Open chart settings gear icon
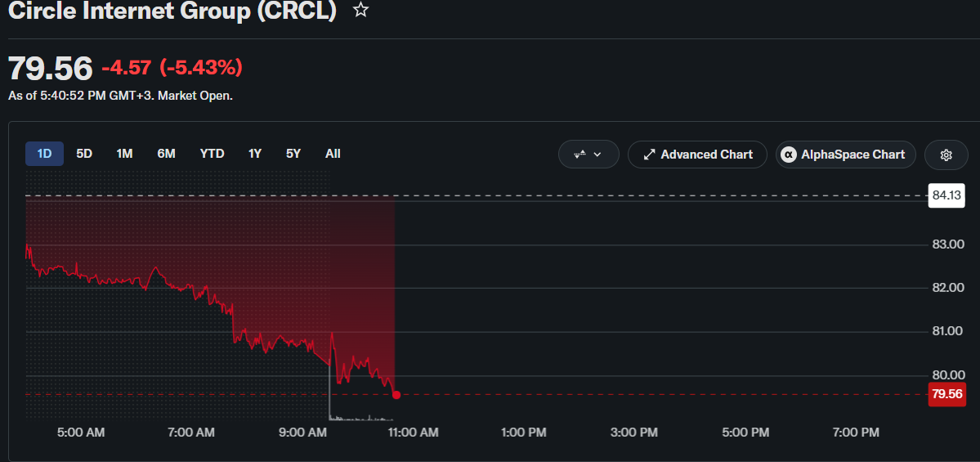 click(x=946, y=155)
